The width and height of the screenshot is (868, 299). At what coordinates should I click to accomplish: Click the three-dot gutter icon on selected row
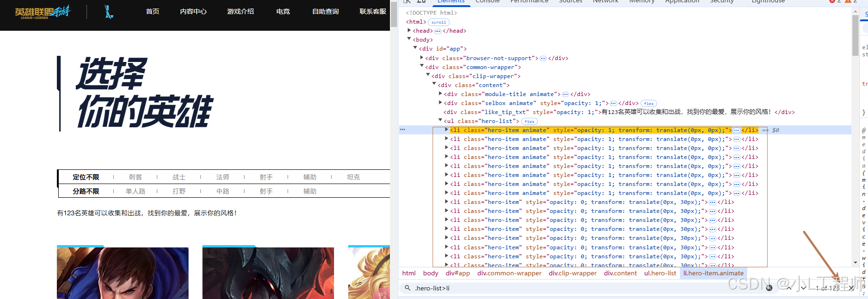(x=403, y=130)
